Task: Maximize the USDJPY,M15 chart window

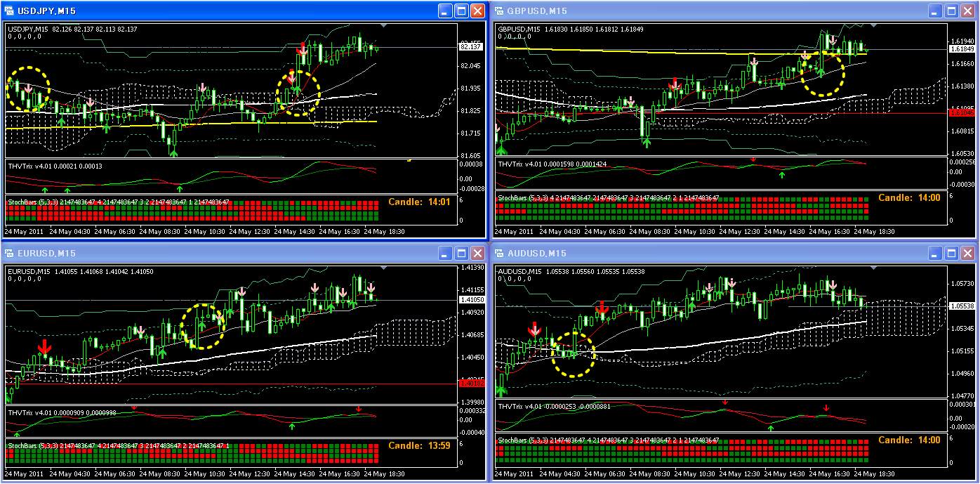Action: (462, 11)
